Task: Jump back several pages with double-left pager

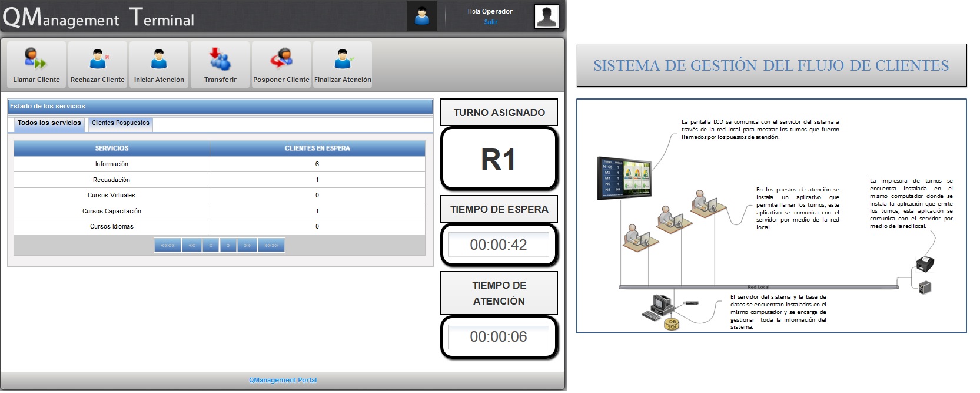Action: pyautogui.click(x=192, y=245)
